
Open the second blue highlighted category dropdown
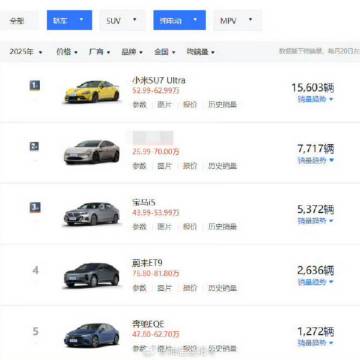click(179, 20)
